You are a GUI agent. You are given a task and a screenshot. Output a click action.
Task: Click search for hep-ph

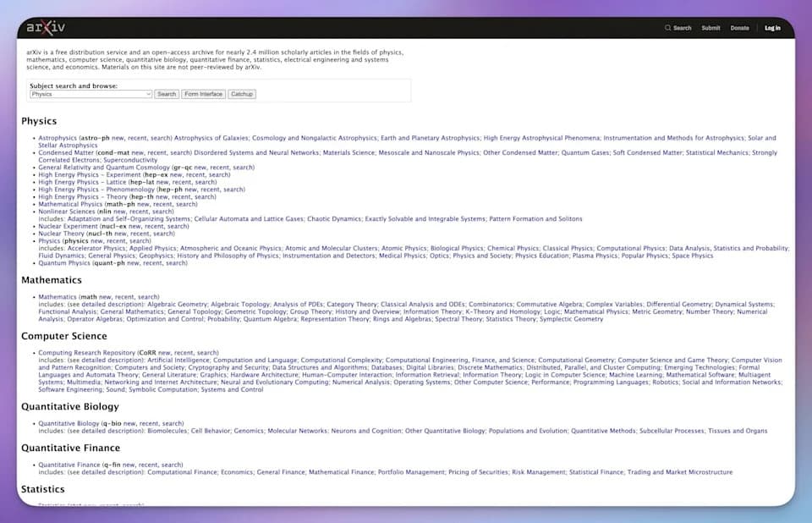pos(233,190)
